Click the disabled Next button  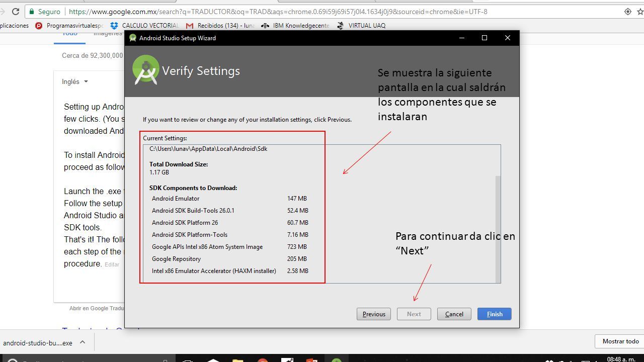(x=414, y=314)
